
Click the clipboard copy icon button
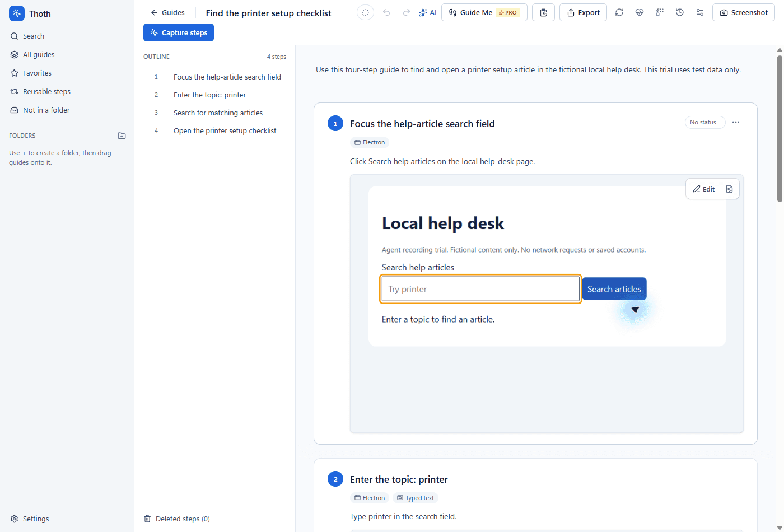(x=543, y=12)
